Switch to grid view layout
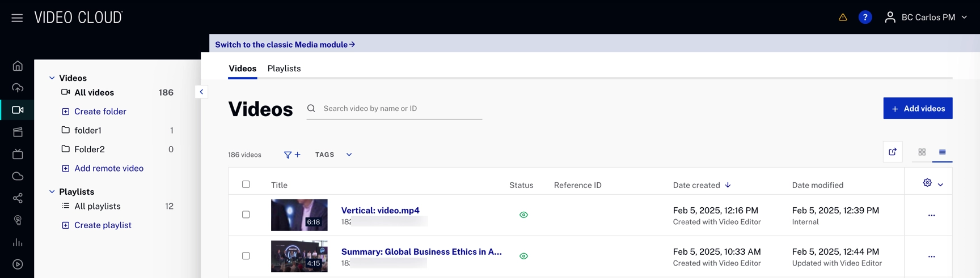The width and height of the screenshot is (980, 278). coord(922,152)
